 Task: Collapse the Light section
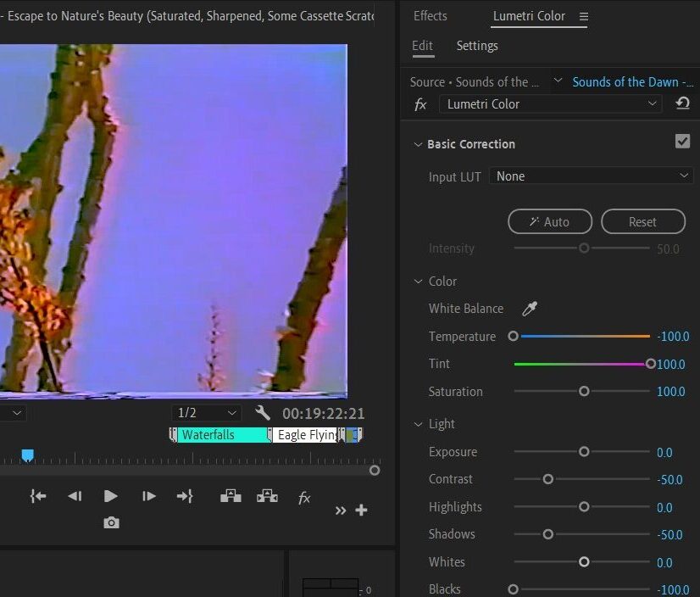point(419,424)
